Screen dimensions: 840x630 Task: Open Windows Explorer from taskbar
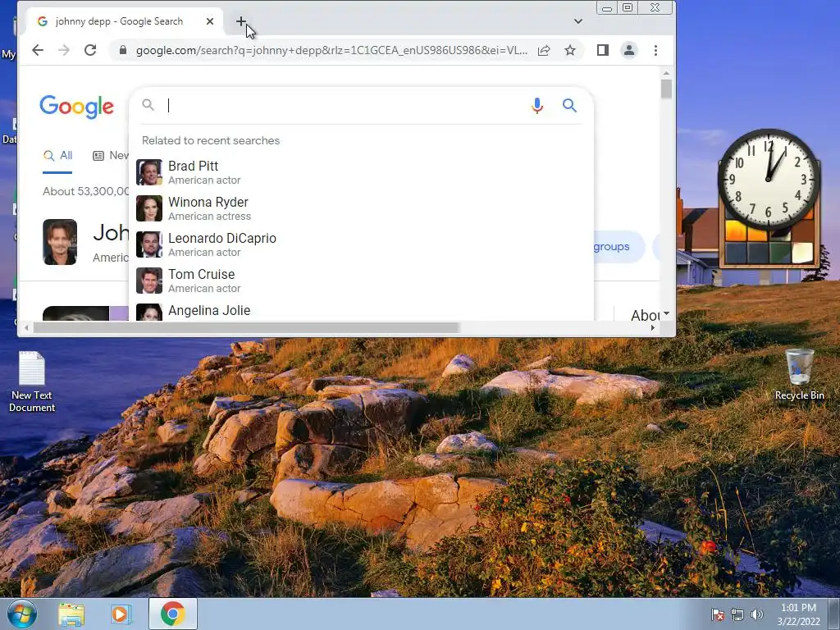tap(71, 614)
